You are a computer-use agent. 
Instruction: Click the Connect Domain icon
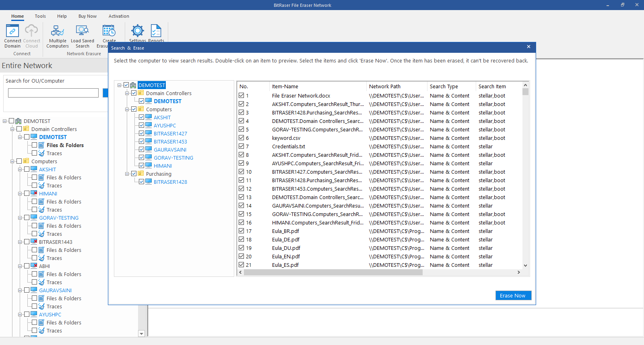coord(12,31)
